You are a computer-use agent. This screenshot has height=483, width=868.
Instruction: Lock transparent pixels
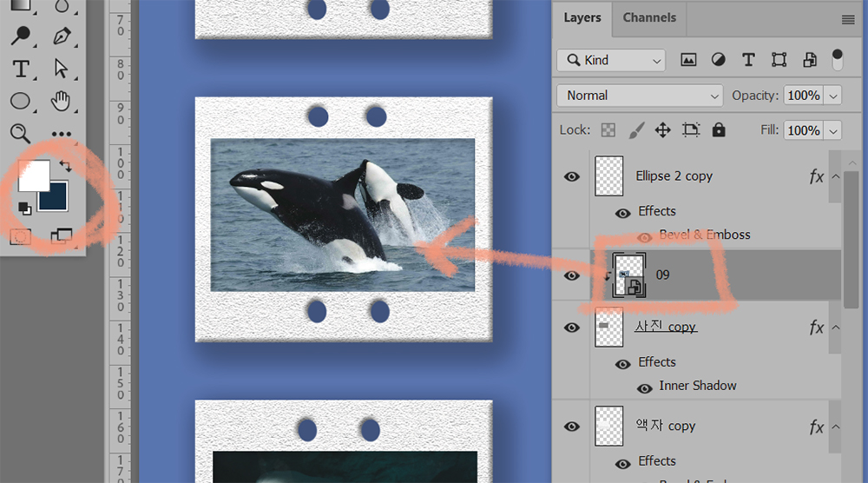click(608, 130)
